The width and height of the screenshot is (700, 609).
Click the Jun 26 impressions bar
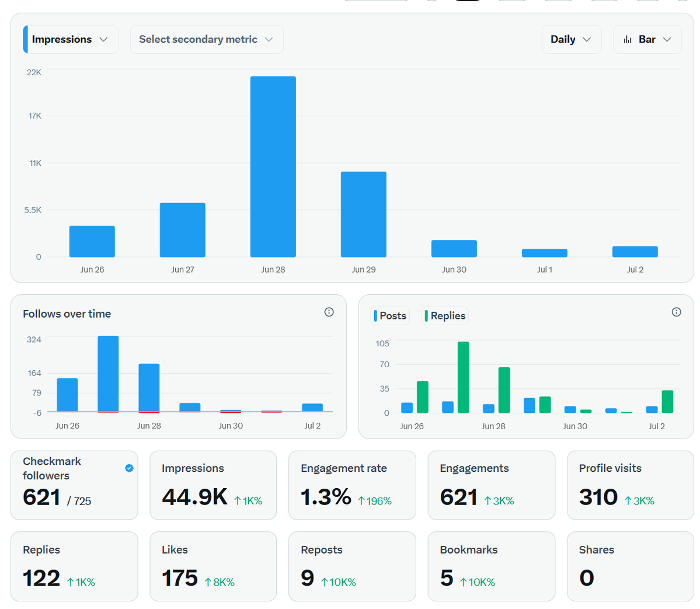(x=92, y=242)
